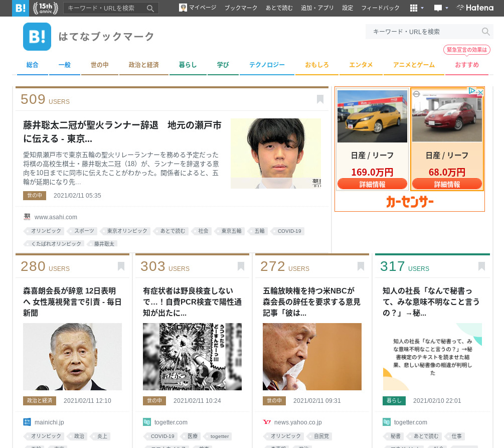
Task: Click the www.asahi.com favicon
Action: 27,217
